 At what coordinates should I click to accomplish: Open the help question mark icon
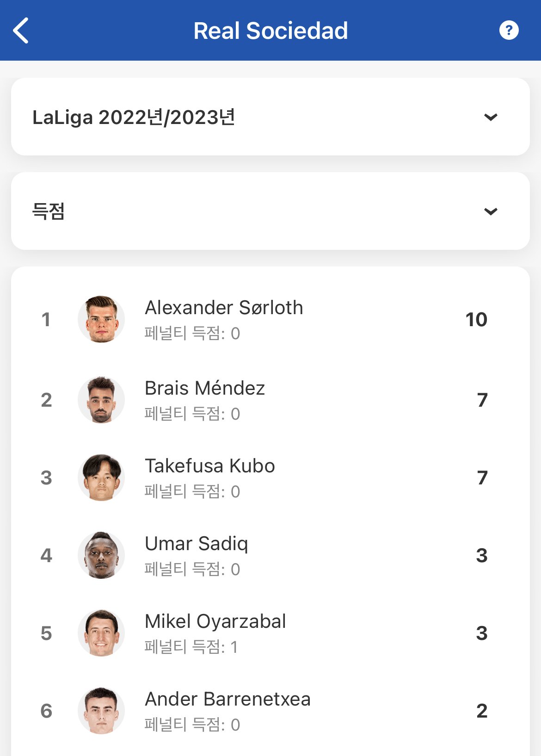coord(509,31)
